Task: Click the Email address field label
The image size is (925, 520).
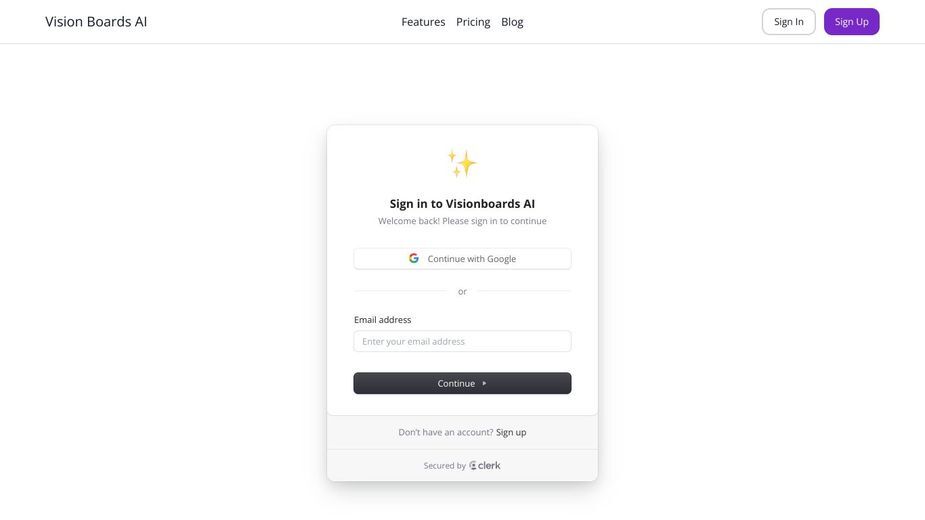Action: pyautogui.click(x=382, y=320)
